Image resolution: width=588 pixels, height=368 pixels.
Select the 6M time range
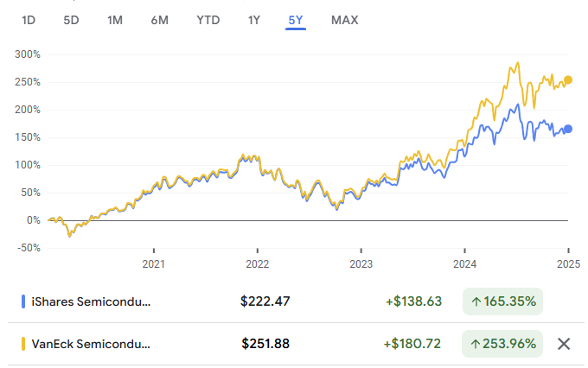click(159, 20)
